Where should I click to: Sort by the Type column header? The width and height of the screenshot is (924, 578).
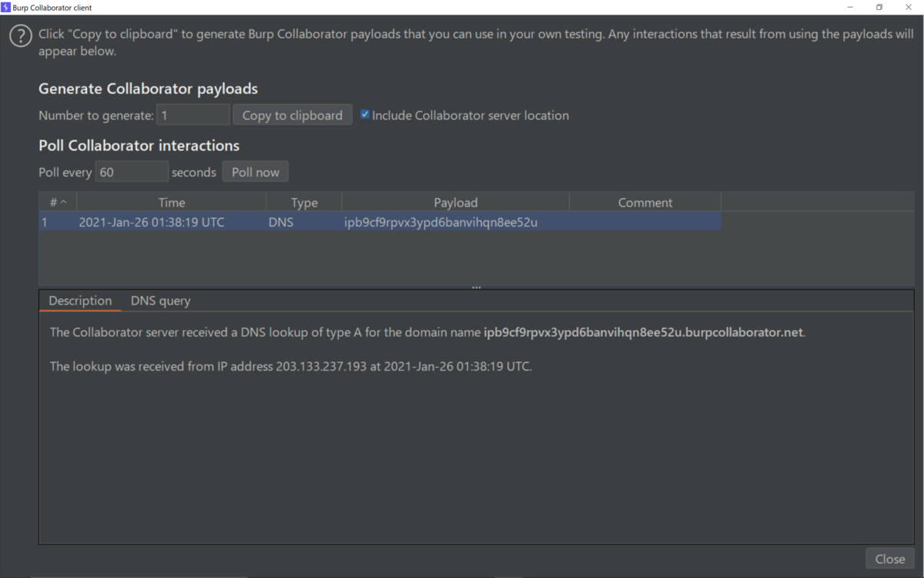304,202
